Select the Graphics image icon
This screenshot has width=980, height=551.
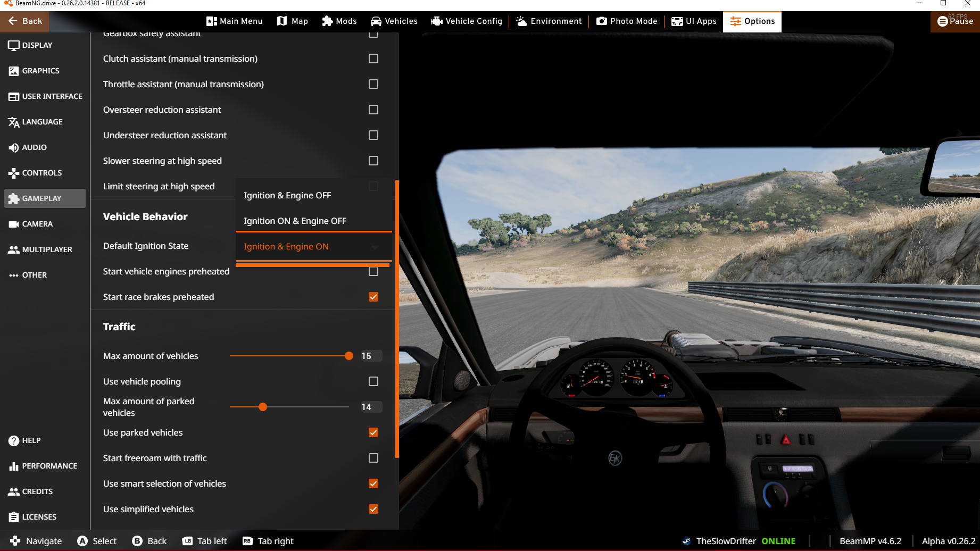click(x=14, y=71)
